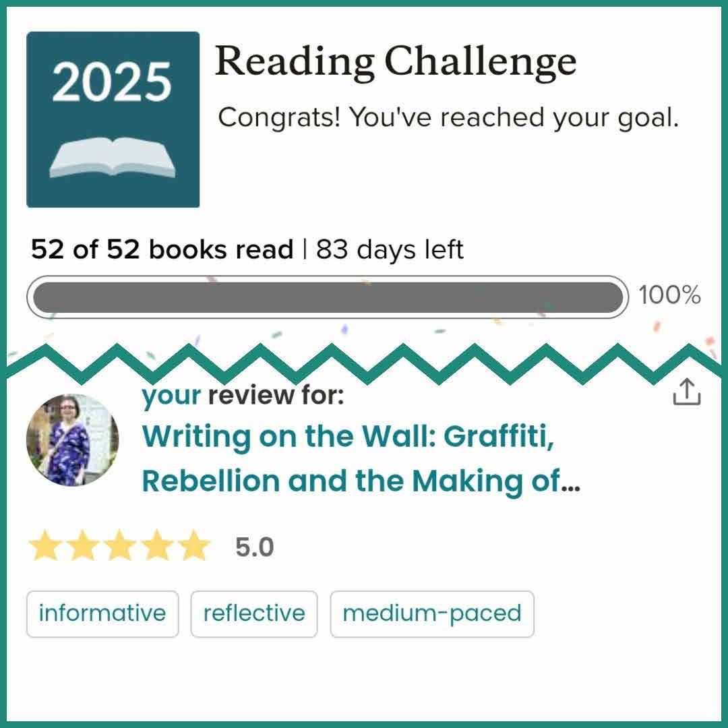Click the first rating star
728x728 pixels.
click(x=44, y=546)
